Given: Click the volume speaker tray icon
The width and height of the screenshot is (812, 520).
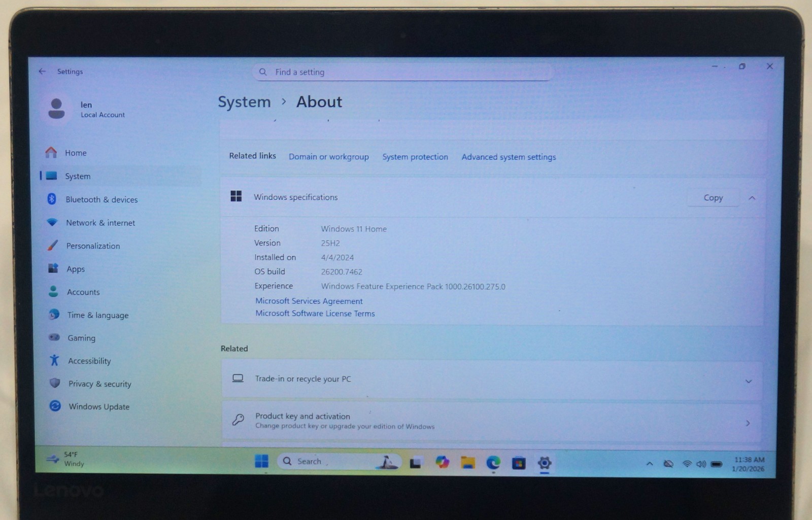Looking at the screenshot, I should [701, 464].
